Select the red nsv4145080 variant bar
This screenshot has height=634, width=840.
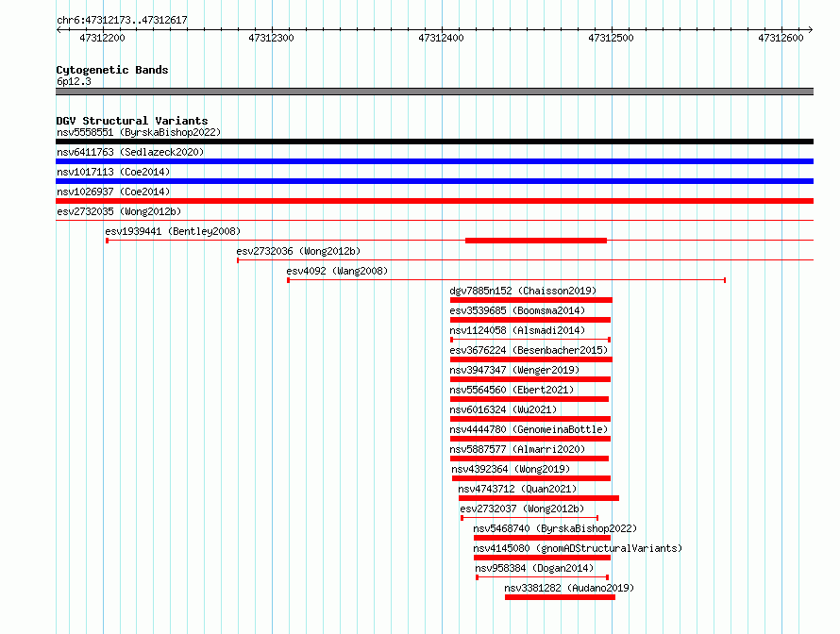(542, 558)
